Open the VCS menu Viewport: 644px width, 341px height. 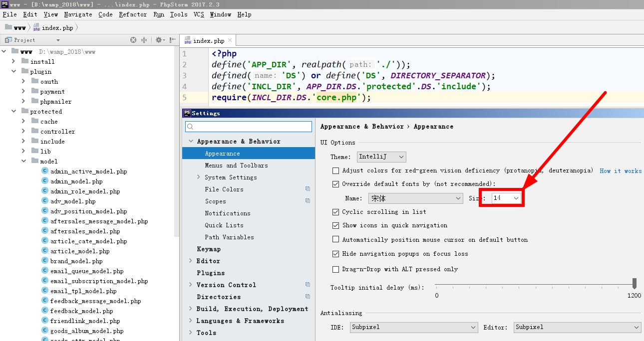point(199,14)
